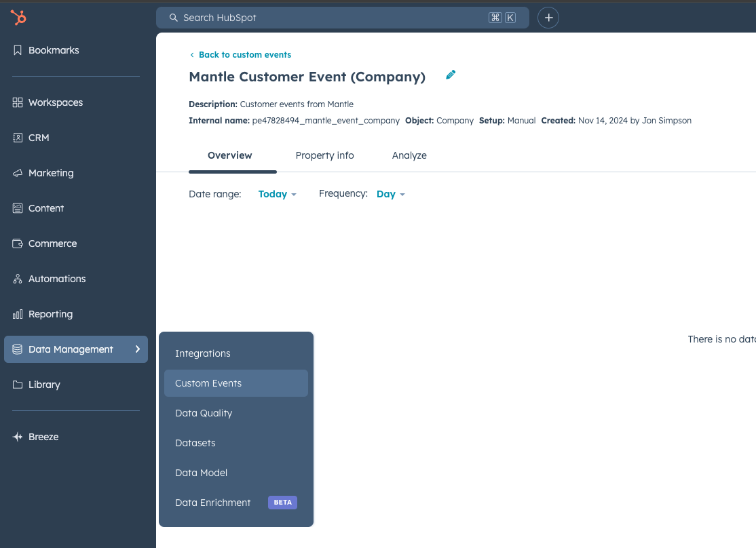Open the CRM sidebar section
Screen dimensions: 756x548
click(39, 138)
